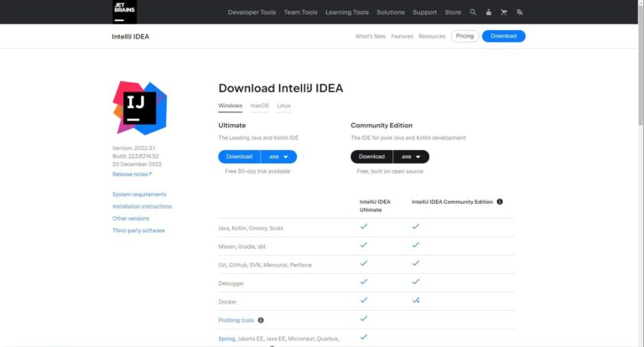Click 'Version: 2022.3.1' text
The height and width of the screenshot is (347, 644).
coord(134,148)
